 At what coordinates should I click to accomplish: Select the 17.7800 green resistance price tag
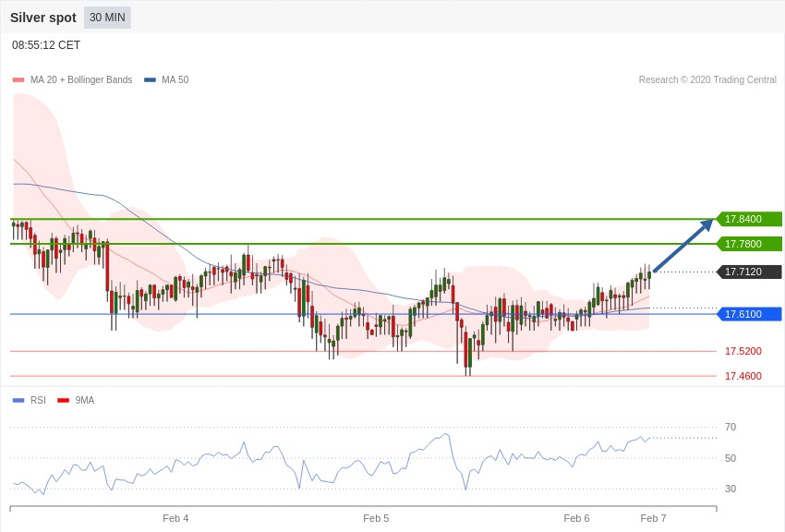tap(749, 244)
